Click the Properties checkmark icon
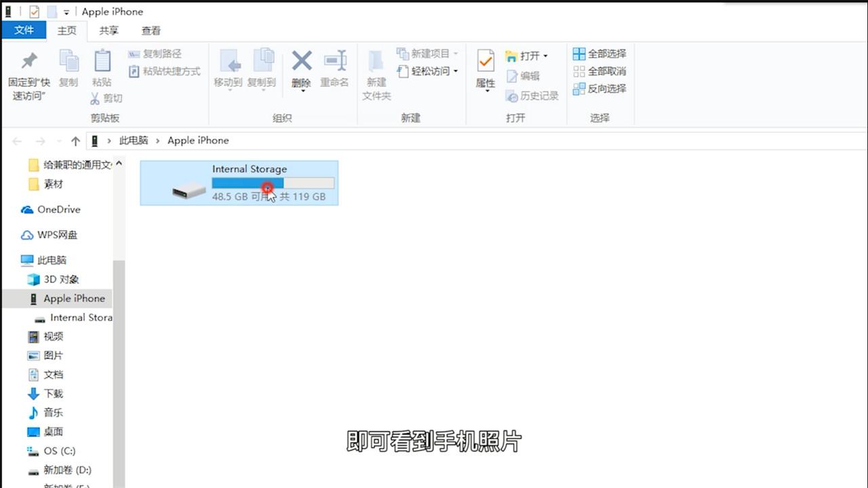This screenshot has width=868, height=488. [x=486, y=61]
